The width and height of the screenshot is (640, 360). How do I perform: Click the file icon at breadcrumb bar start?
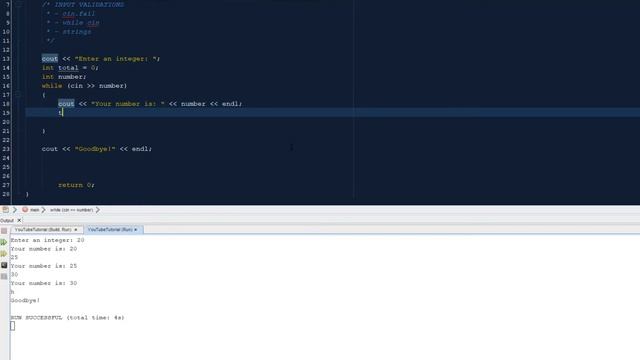5,210
